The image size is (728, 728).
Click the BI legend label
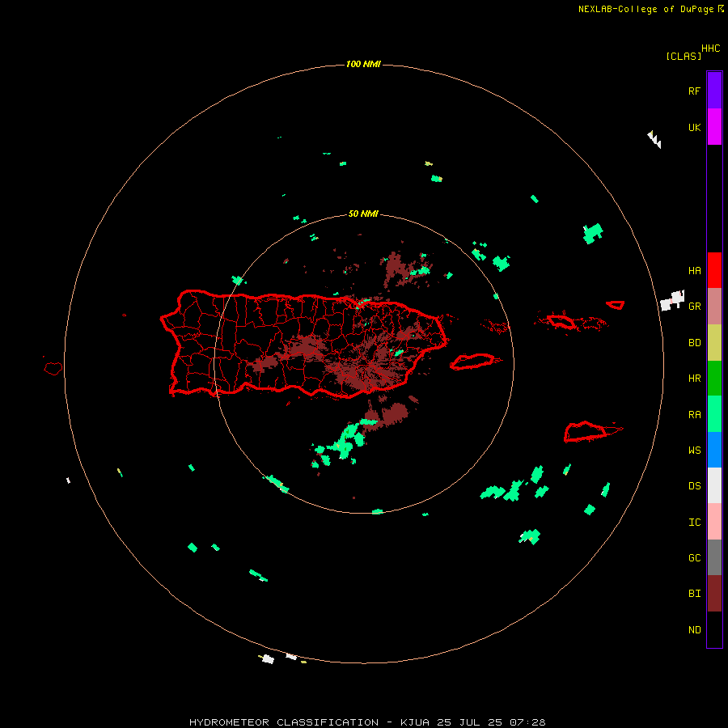(695, 594)
